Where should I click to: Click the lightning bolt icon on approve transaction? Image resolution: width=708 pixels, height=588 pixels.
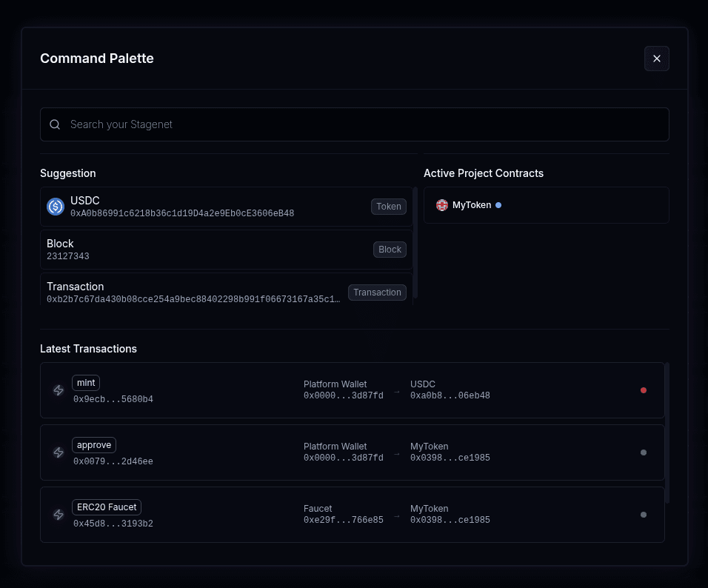click(x=59, y=452)
